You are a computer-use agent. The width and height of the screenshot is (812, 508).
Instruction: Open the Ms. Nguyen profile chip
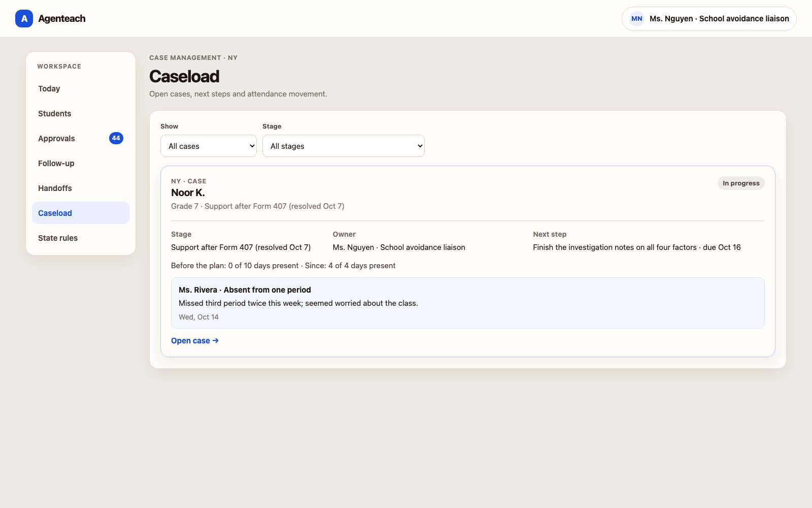(709, 19)
